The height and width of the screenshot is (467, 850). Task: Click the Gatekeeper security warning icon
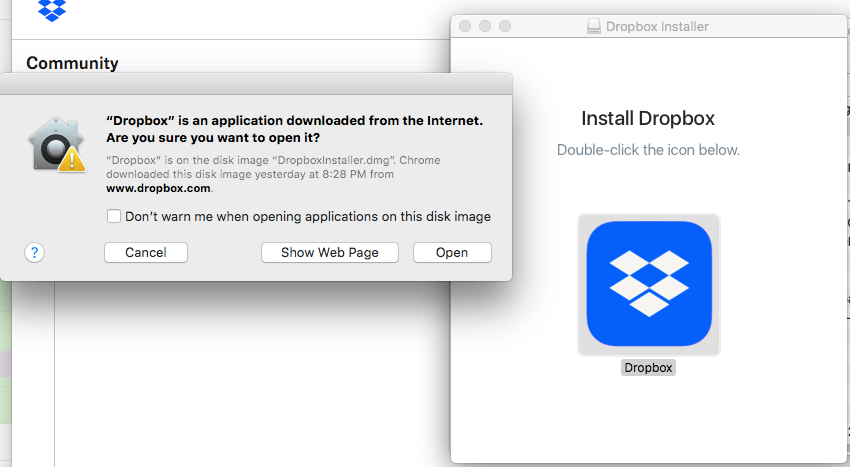[x=55, y=144]
